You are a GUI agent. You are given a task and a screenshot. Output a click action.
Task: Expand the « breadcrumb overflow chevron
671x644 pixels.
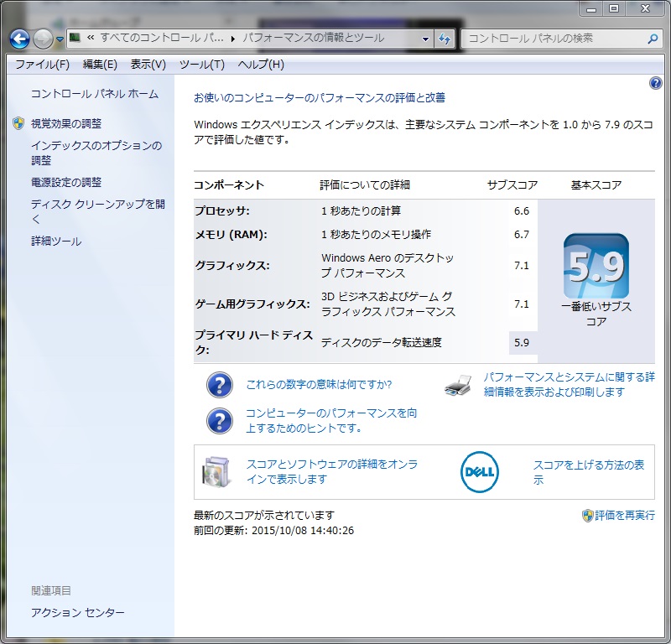tap(91, 38)
